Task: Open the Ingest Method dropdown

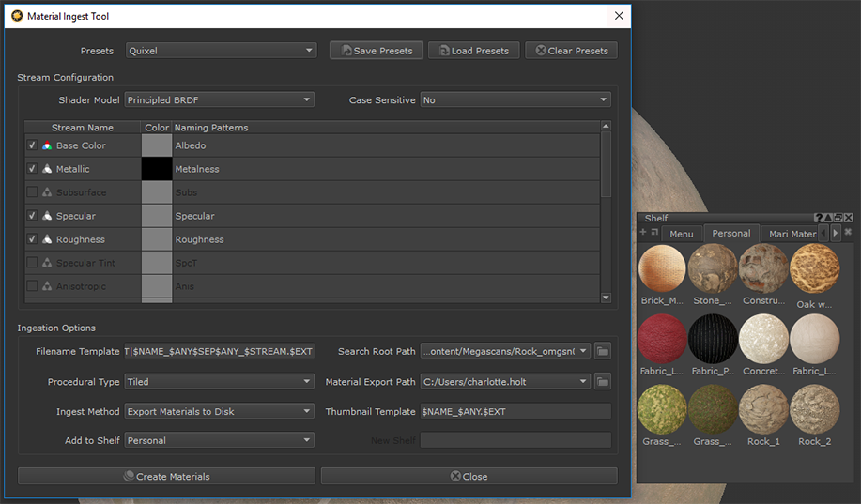Action: click(220, 412)
